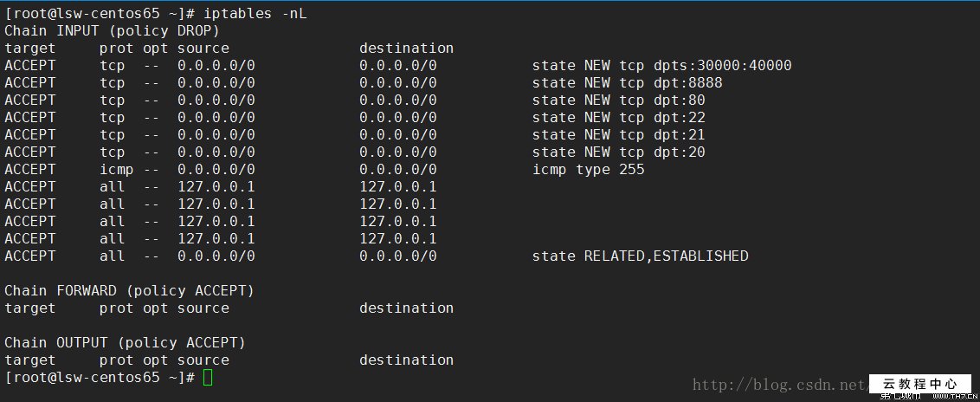Click the green terminal cursor block

pyautogui.click(x=208, y=378)
